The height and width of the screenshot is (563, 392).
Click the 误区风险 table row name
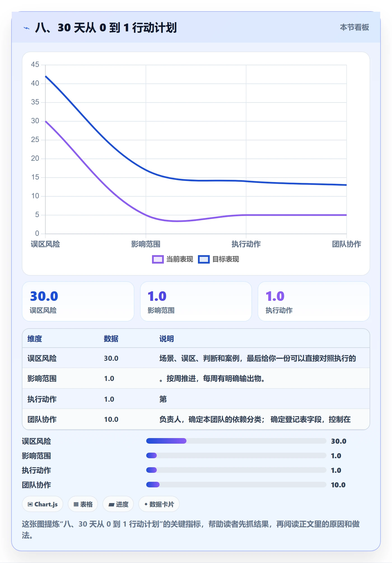click(x=42, y=358)
